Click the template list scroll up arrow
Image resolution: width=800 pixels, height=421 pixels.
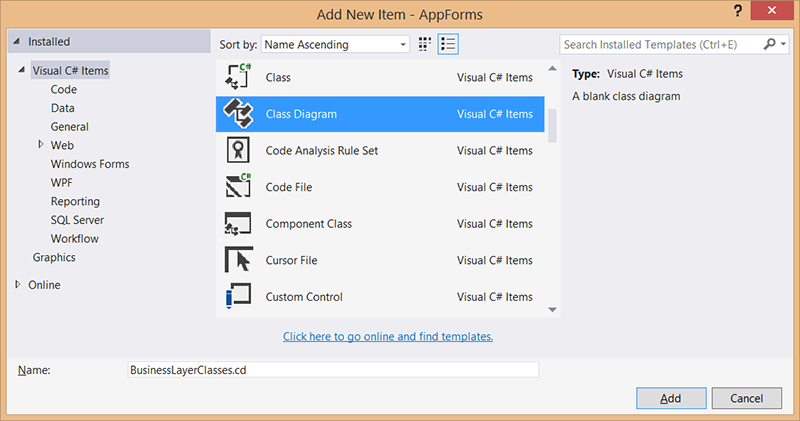point(552,68)
